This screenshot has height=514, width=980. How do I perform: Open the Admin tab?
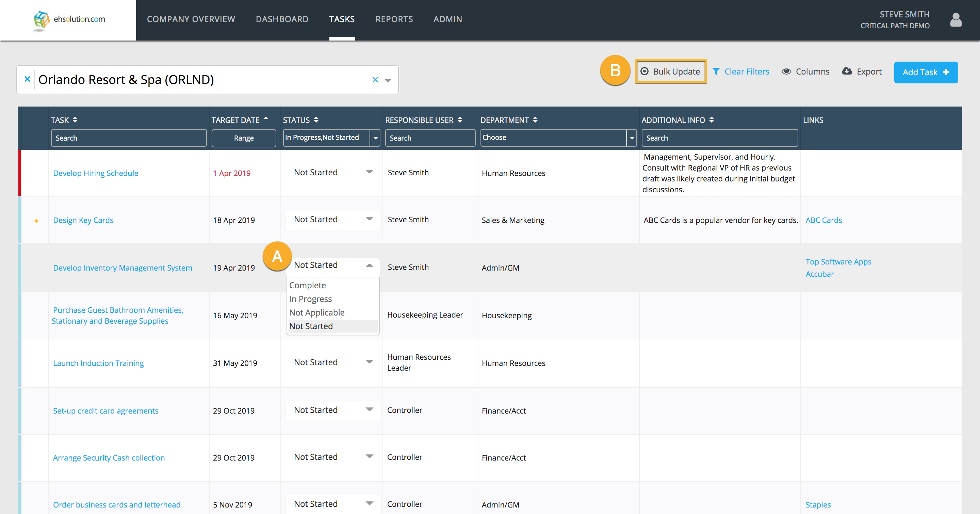tap(447, 19)
